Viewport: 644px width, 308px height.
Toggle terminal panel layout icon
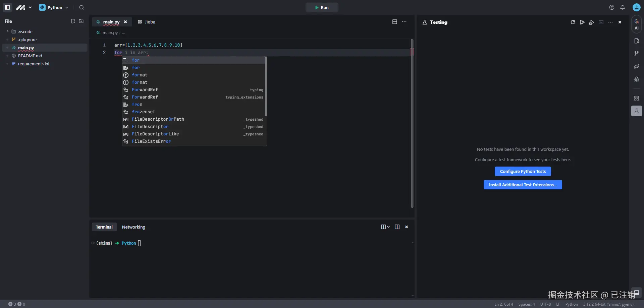click(x=397, y=227)
